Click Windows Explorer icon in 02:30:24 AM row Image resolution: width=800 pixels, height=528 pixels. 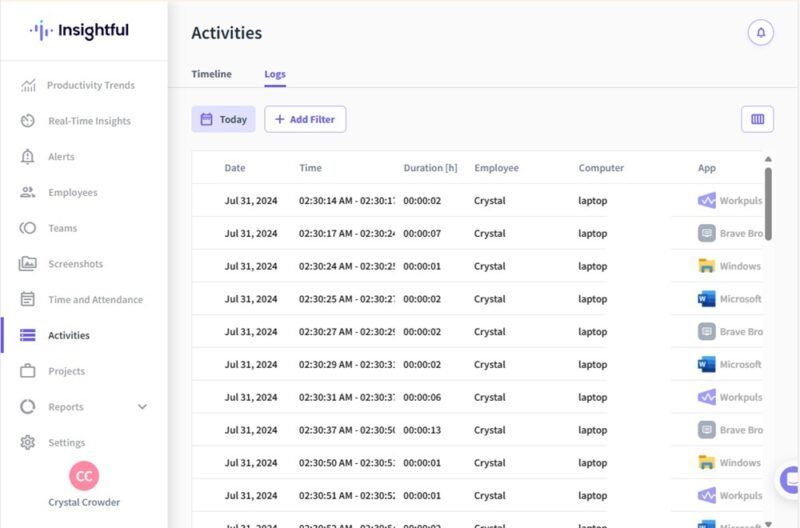707,266
